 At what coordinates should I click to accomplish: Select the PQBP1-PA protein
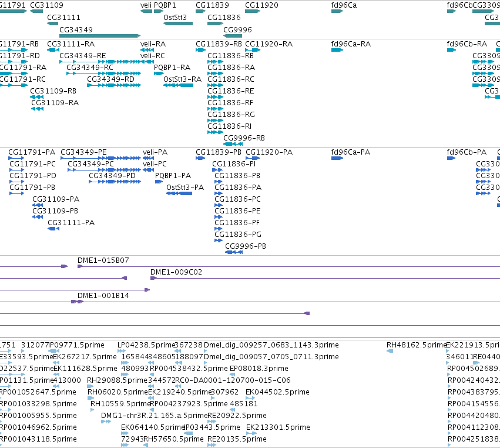click(173, 176)
